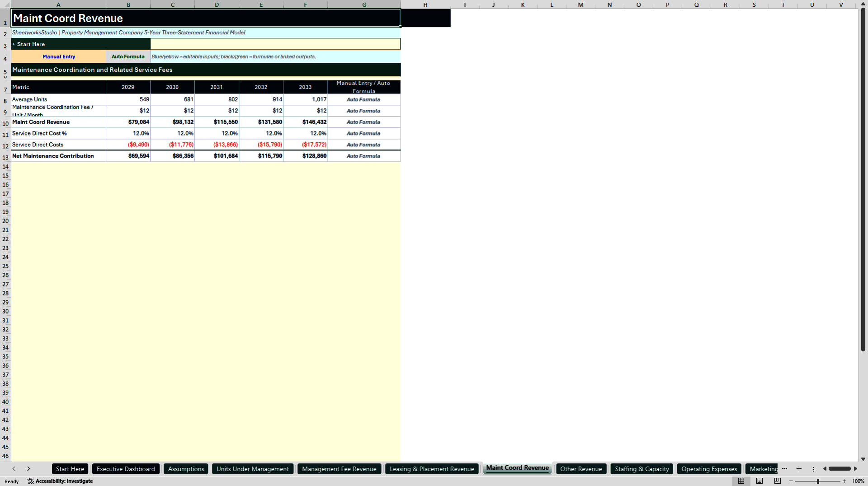Screen dimensions: 868x486
Task: Switch to Page Layout view
Action: [x=759, y=481]
